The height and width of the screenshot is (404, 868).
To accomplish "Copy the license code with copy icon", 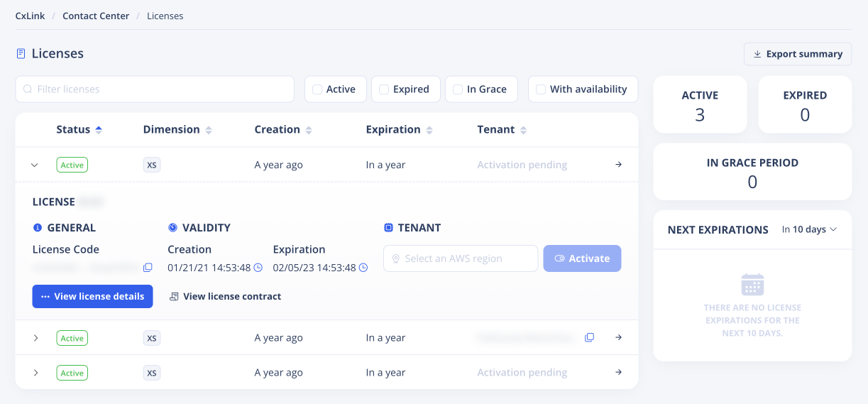I will point(148,268).
